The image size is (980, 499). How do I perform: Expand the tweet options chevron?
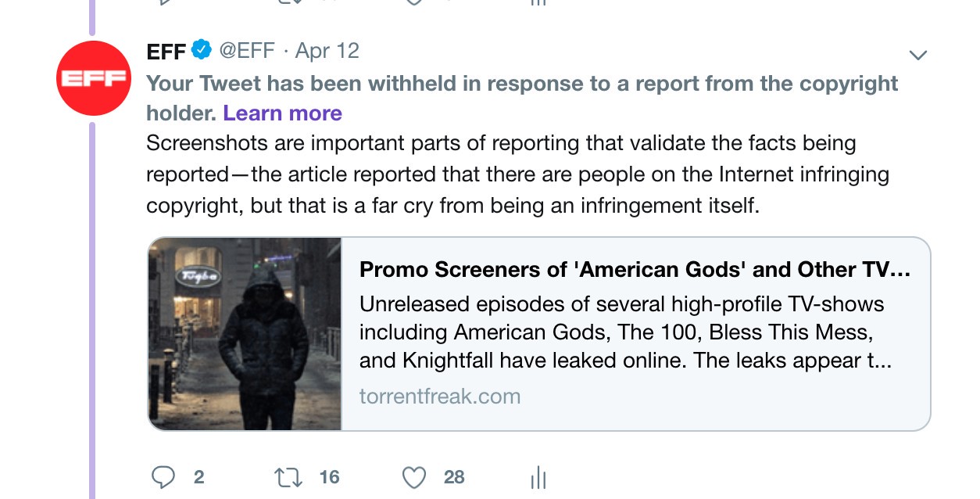[x=918, y=55]
